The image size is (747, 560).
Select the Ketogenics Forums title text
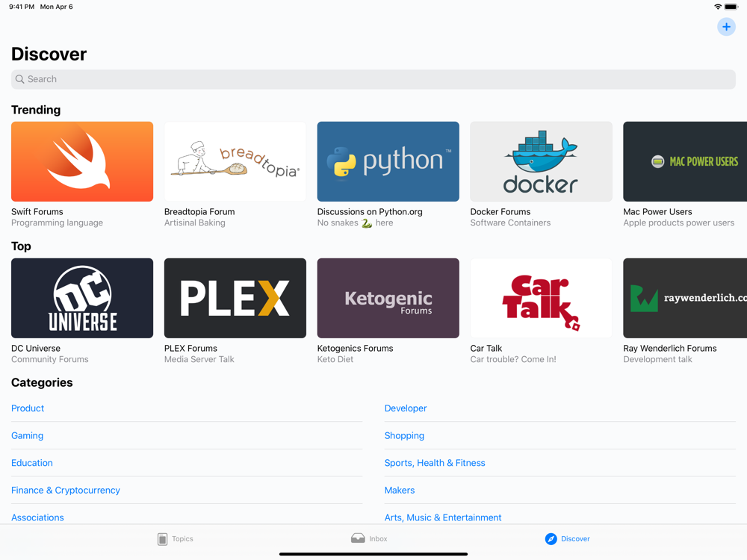[x=356, y=348]
